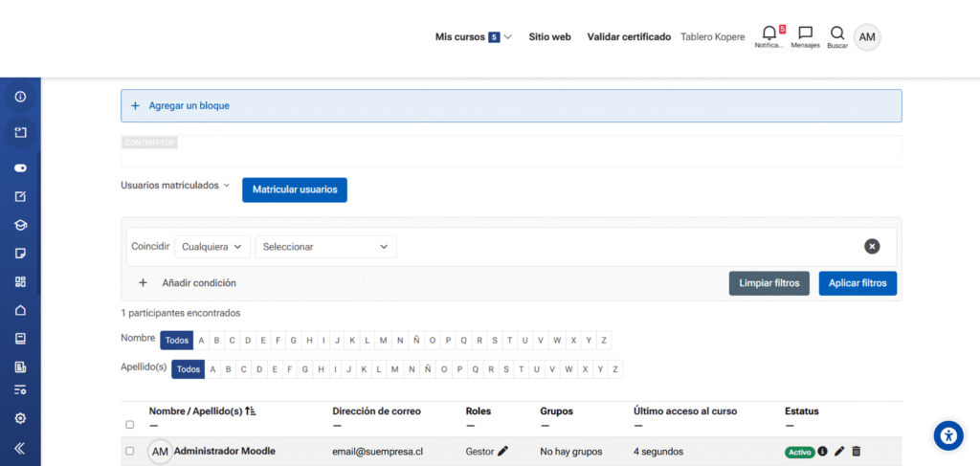This screenshot has width=980, height=466.
Task: Click the Activo status badge
Action: click(x=799, y=452)
